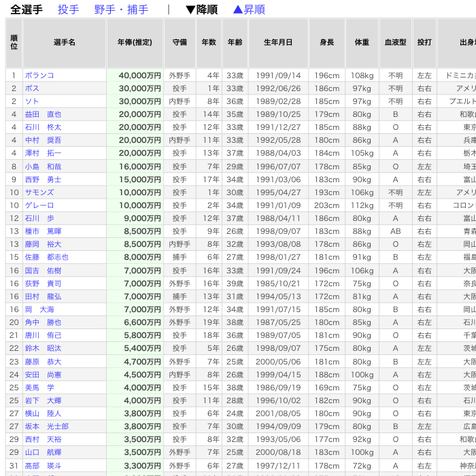
Task: Open the 荻野 貴司 player link
Action: tap(43, 284)
